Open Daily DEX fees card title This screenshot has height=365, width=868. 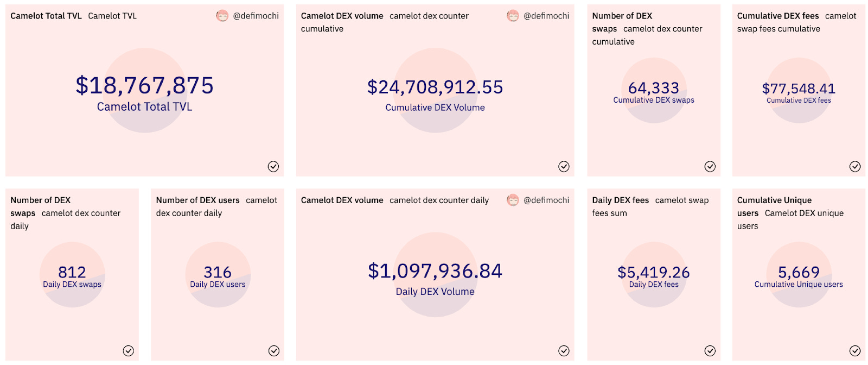click(621, 200)
